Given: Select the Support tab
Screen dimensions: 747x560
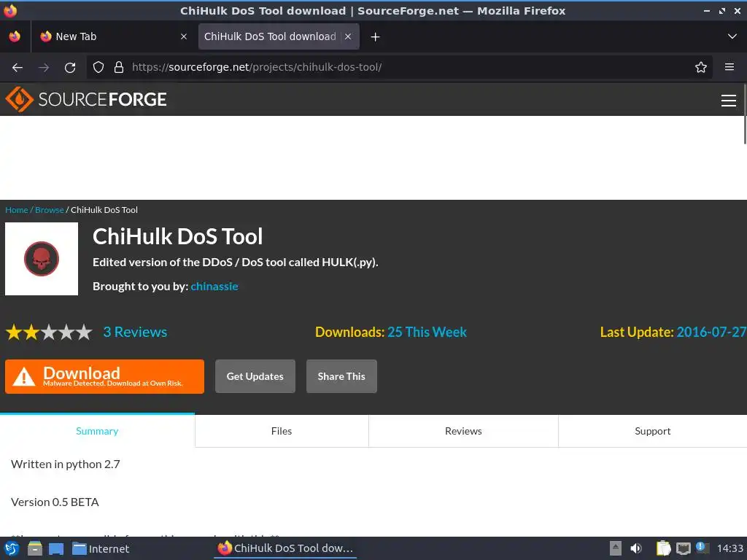Looking at the screenshot, I should coord(652,431).
